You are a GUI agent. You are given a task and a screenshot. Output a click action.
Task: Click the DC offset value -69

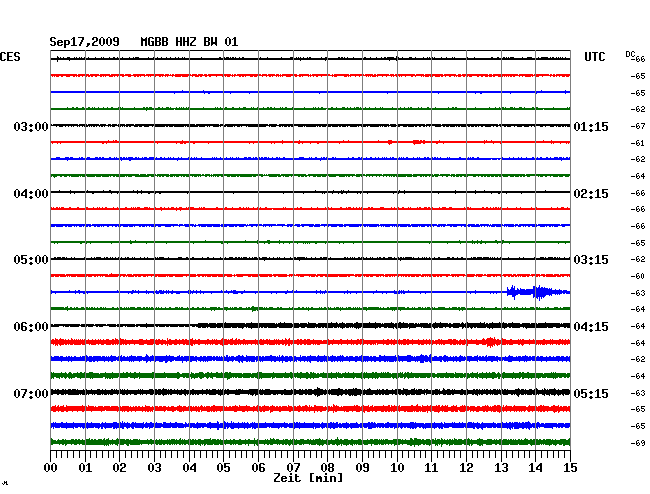(638, 443)
